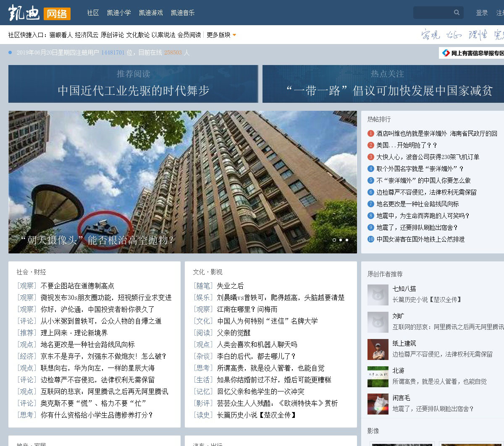Open article 回忆父亲和他学生的一次冲突
The image size is (504, 446).
260,391
